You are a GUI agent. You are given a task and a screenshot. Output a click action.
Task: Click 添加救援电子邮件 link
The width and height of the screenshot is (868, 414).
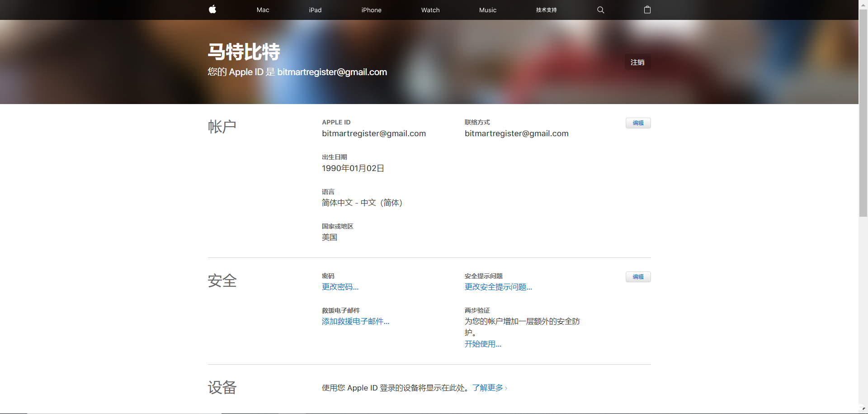[355, 321]
